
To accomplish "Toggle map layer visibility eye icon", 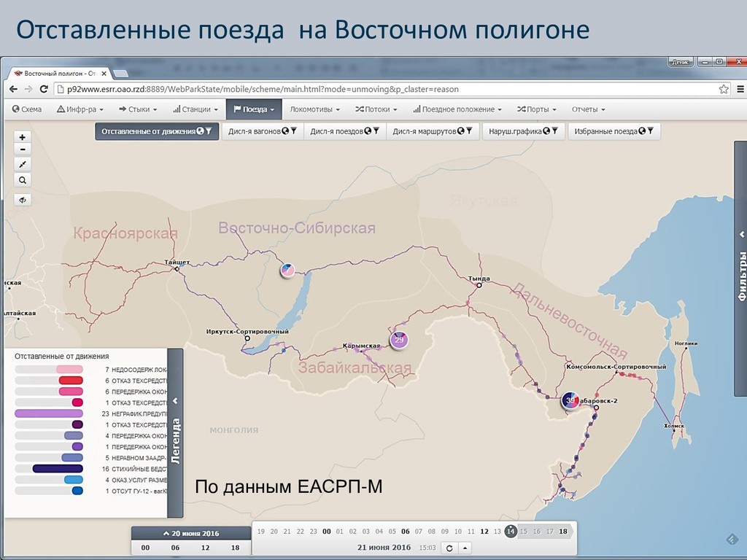I will 23,200.
